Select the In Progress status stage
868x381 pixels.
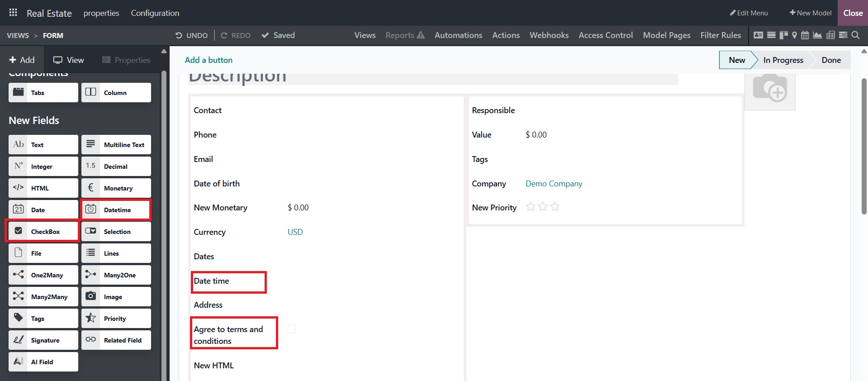[783, 60]
